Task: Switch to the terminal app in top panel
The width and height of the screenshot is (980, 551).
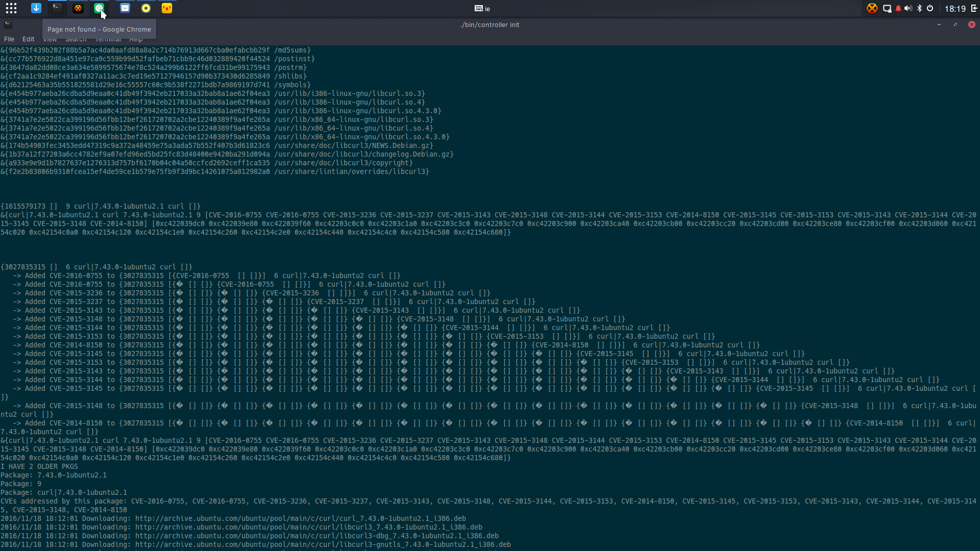Action: (x=57, y=8)
